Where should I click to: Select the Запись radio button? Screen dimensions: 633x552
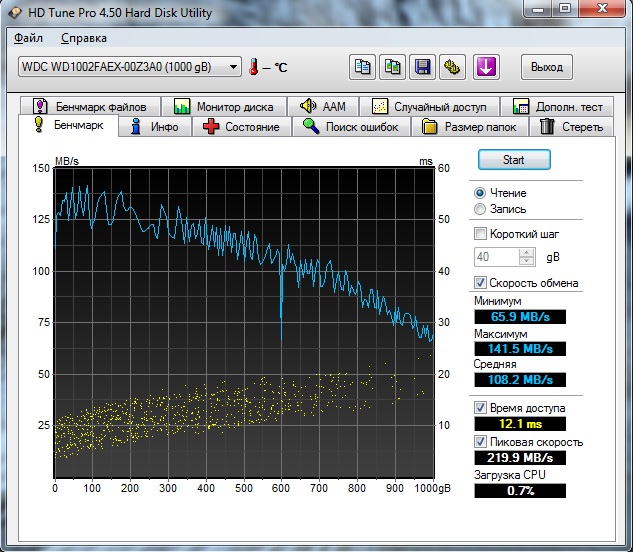point(481,209)
